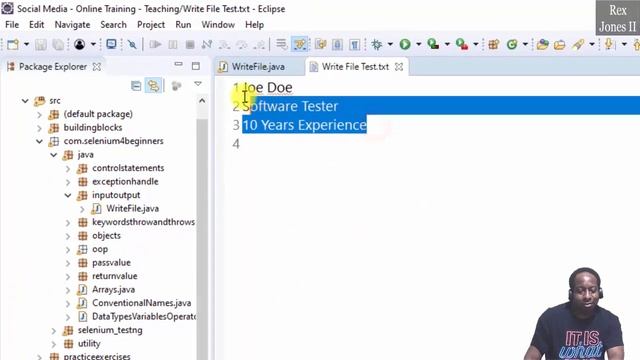The image size is (640, 360).
Task: Click the Save toolbar icon
Action: pos(40,44)
